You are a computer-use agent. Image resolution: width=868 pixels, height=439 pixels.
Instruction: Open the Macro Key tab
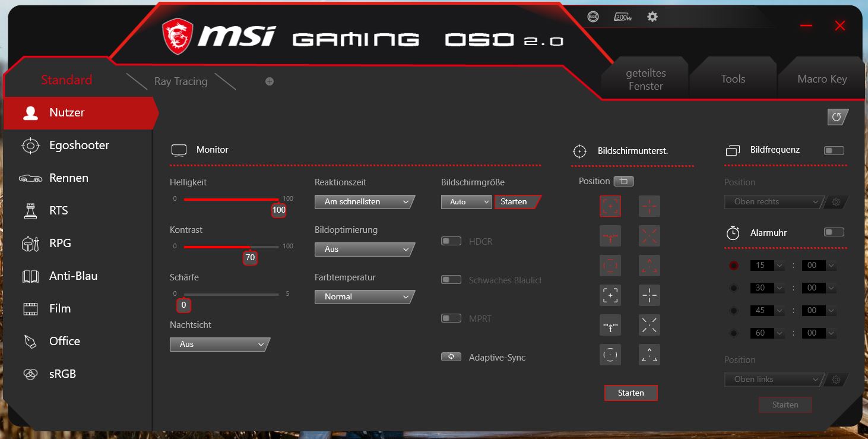point(822,79)
